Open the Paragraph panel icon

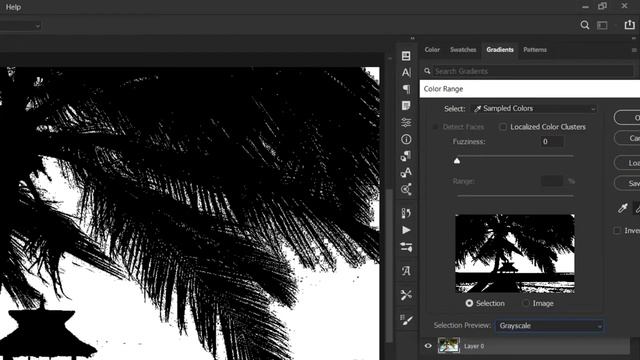(x=406, y=89)
